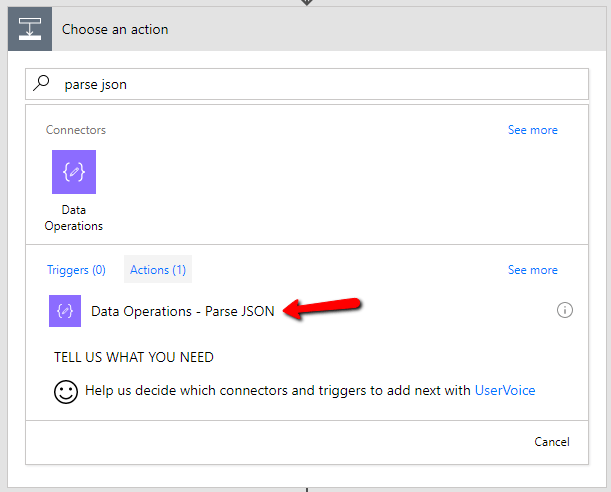The image size is (611, 492).
Task: Open the info icon for Parse JSON
Action: tap(565, 310)
